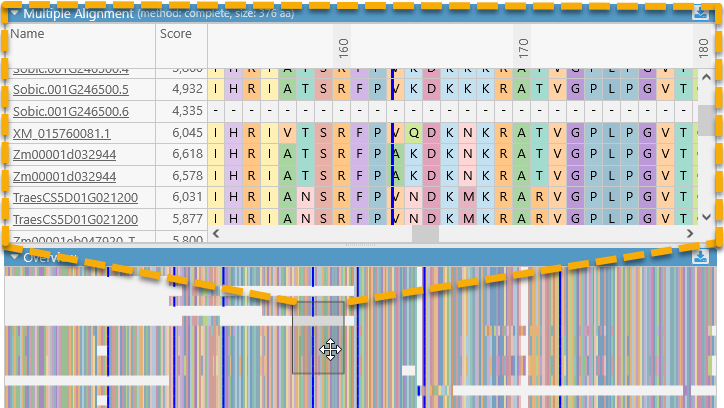Sort by the Score column header
This screenshot has width=724, height=408.
tap(175, 34)
